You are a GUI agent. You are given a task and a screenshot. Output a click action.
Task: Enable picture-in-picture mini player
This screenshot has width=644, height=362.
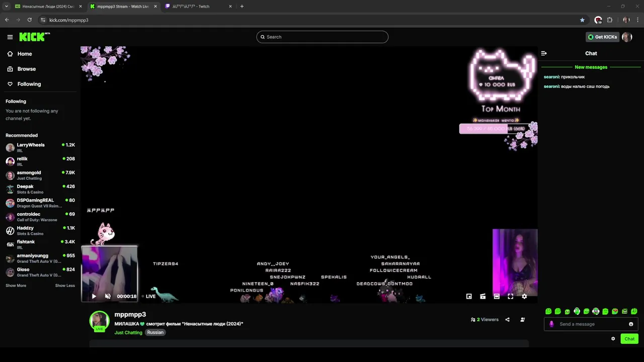[469, 296]
